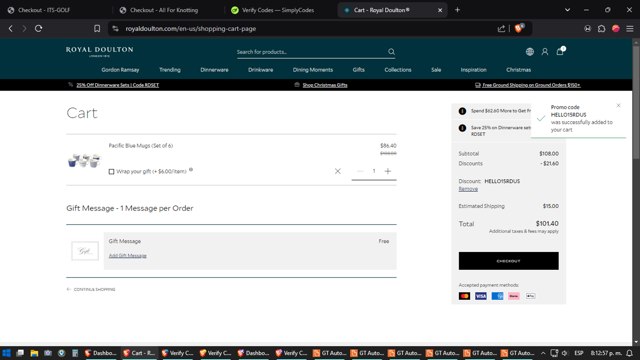Remove Pacific Blue Mugs with X icon
This screenshot has height=360, width=640.
[x=338, y=171]
